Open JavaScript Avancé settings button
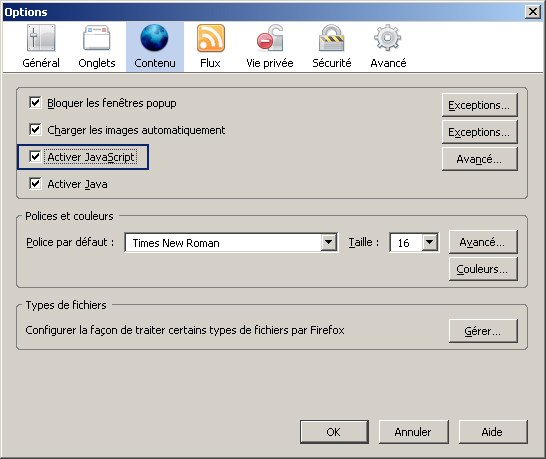This screenshot has width=546, height=459. pyautogui.click(x=479, y=159)
